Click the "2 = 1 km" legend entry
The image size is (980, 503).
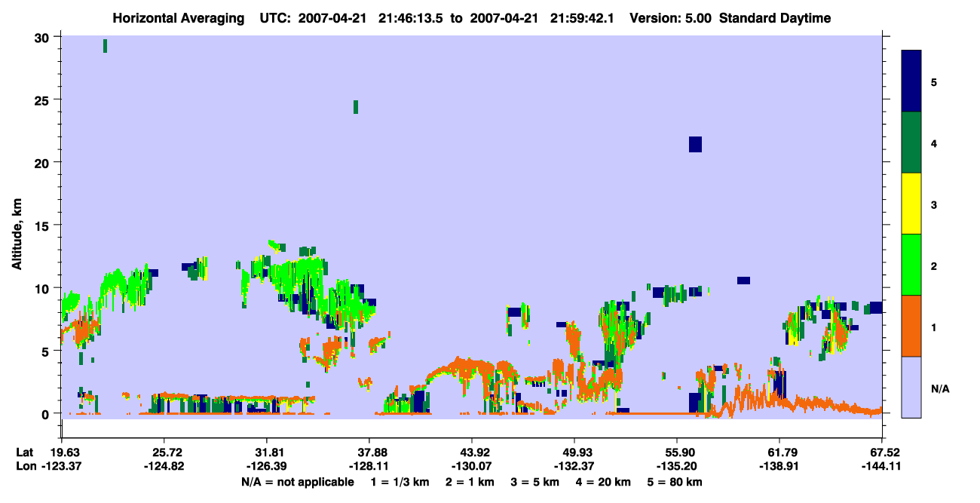point(470,482)
